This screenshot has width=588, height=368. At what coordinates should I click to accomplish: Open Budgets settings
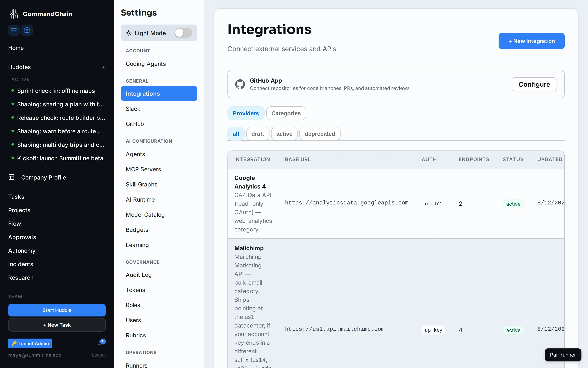[x=159, y=230]
